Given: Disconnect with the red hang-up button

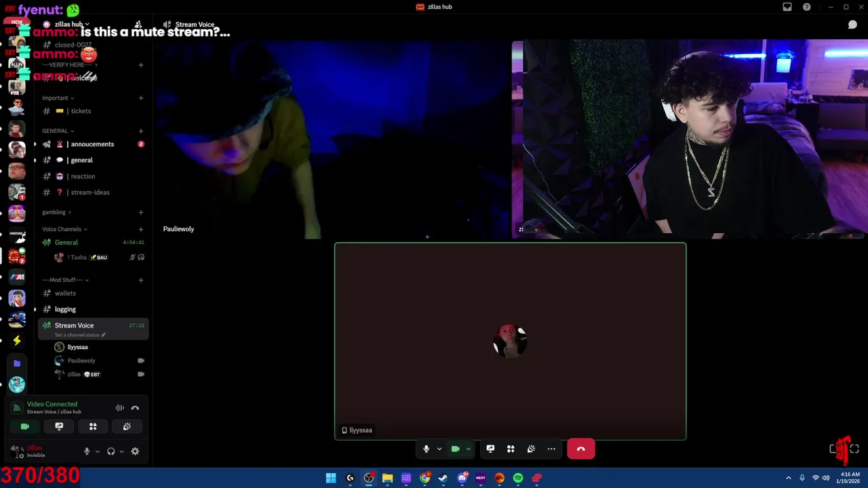Looking at the screenshot, I should point(581,449).
